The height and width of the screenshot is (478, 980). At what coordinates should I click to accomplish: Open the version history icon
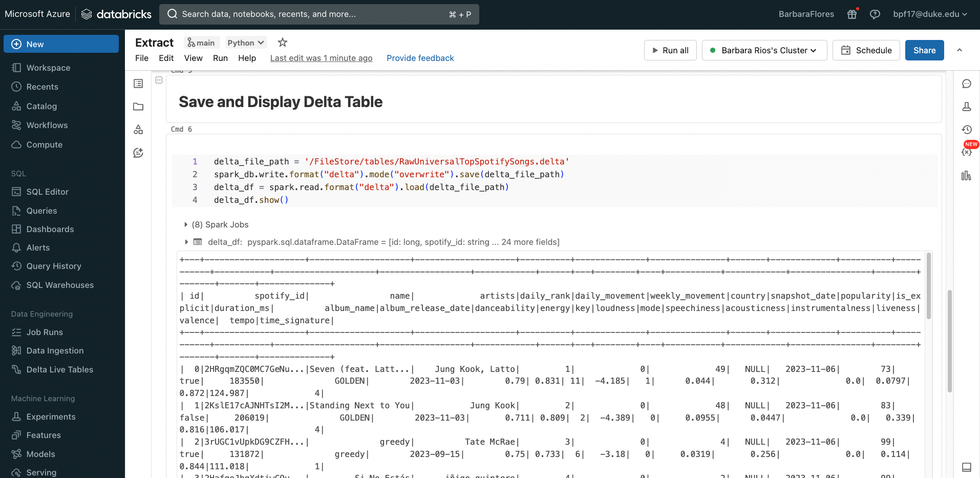coord(967,130)
